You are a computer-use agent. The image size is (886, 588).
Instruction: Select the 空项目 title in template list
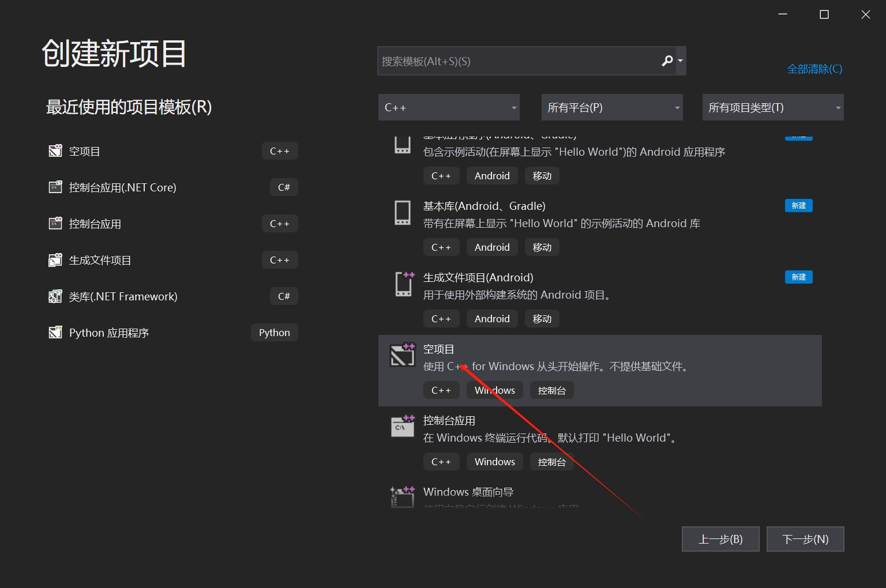[x=439, y=349]
